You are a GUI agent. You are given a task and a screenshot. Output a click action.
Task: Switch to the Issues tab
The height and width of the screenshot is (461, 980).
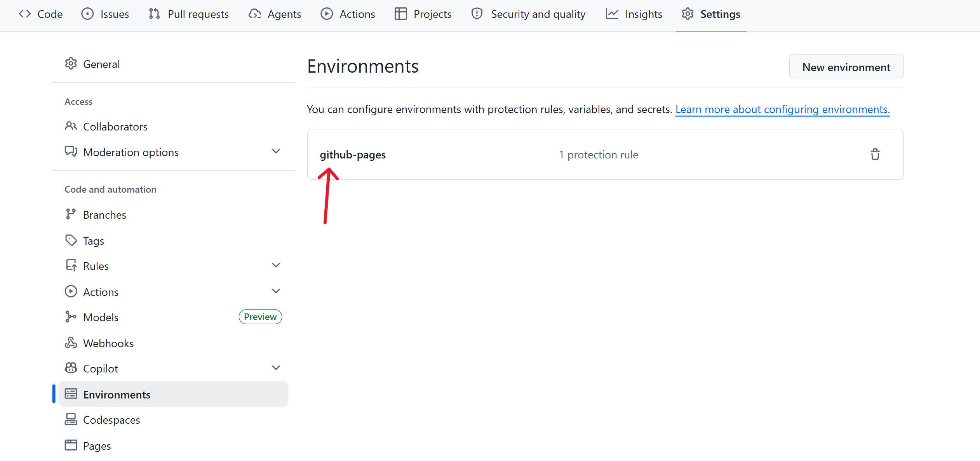point(105,14)
